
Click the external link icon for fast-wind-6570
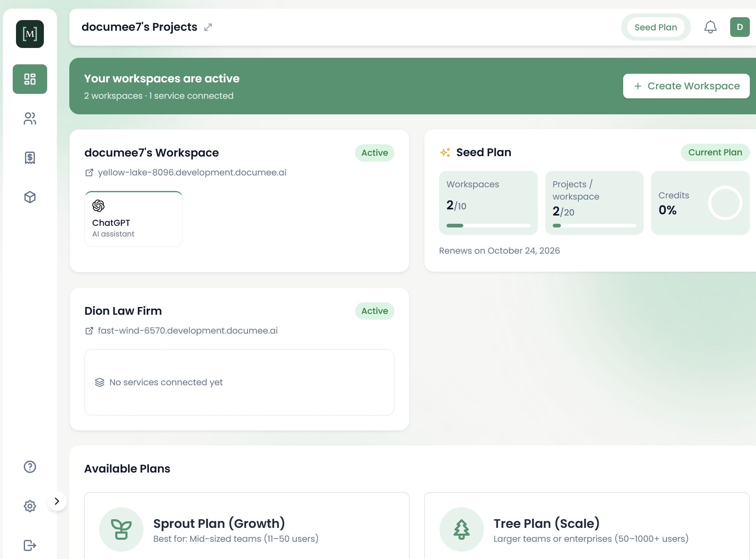(x=89, y=331)
